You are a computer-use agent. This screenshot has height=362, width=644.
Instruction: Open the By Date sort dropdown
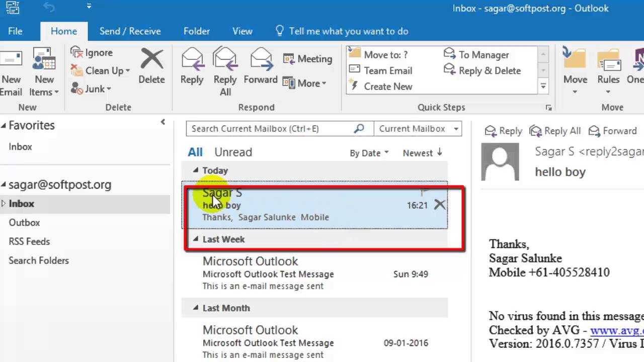point(369,153)
